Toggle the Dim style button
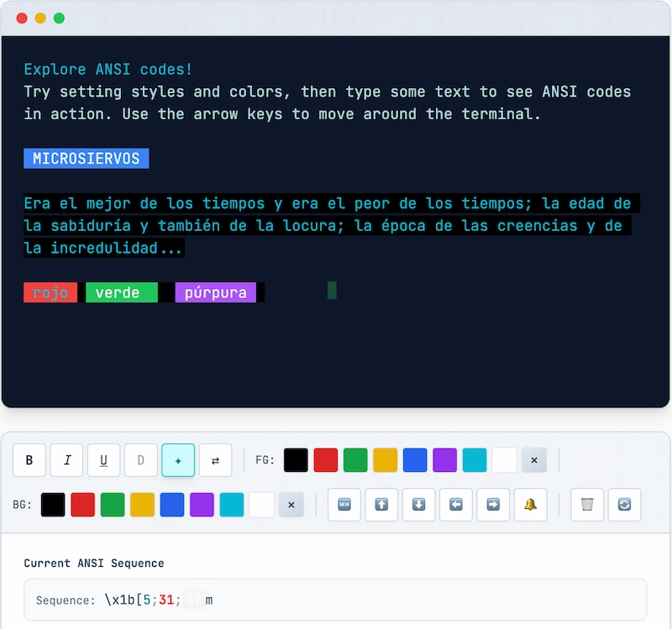Viewport: 672px width, 629px height. click(141, 460)
